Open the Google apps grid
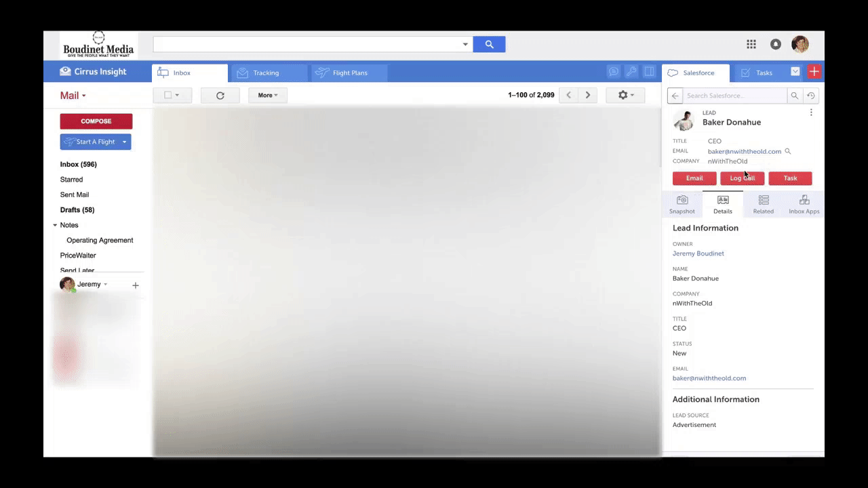 point(751,44)
